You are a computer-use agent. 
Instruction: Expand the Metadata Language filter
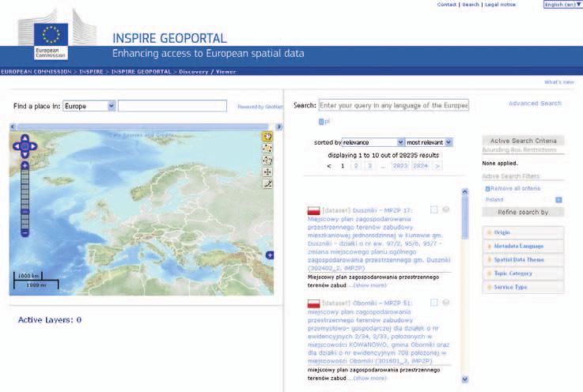[523, 247]
